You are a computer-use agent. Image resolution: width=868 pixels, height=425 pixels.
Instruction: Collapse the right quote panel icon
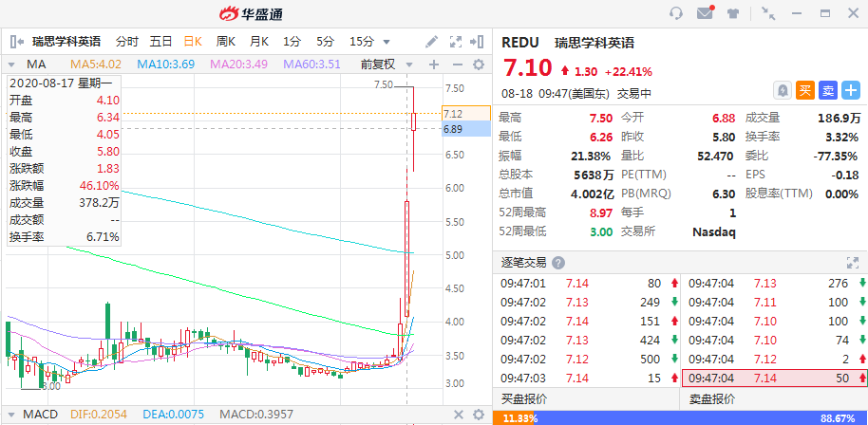point(477,42)
